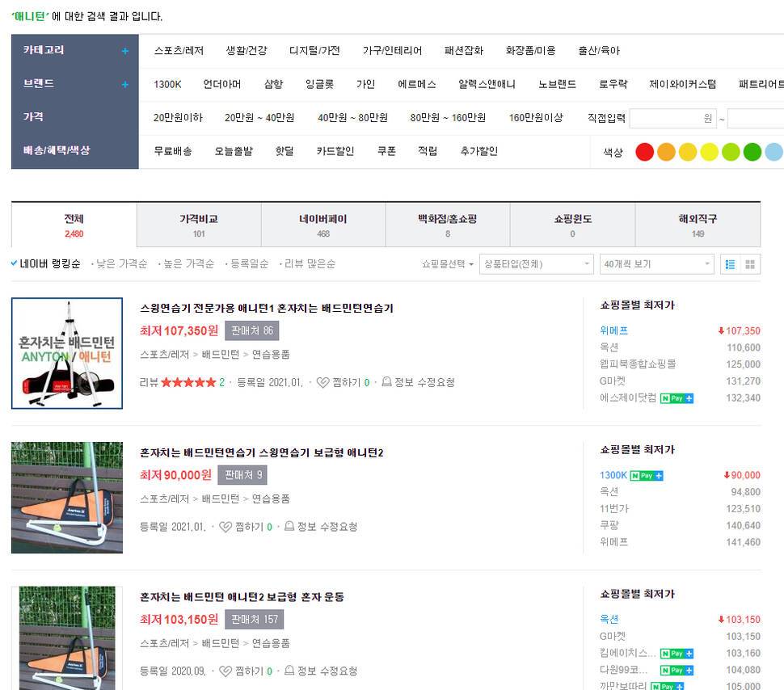
Task: Open product title 스윙연습기 전문가용 애니턴1
Action: (x=267, y=308)
